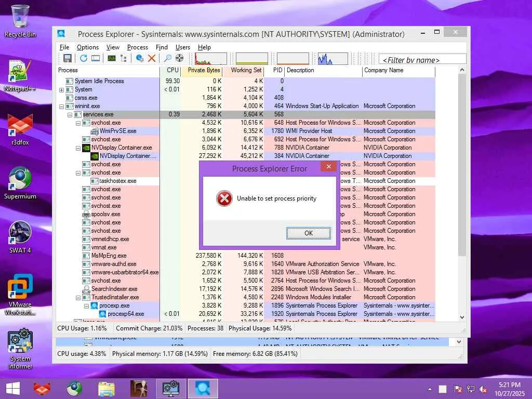Select the System Informer desktop shortcut

pyautogui.click(x=20, y=349)
